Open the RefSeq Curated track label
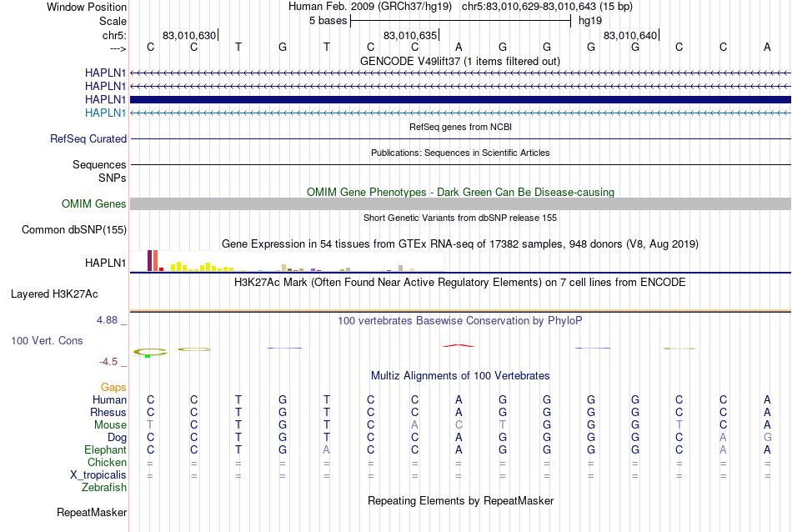The height and width of the screenshot is (532, 792). coord(88,138)
